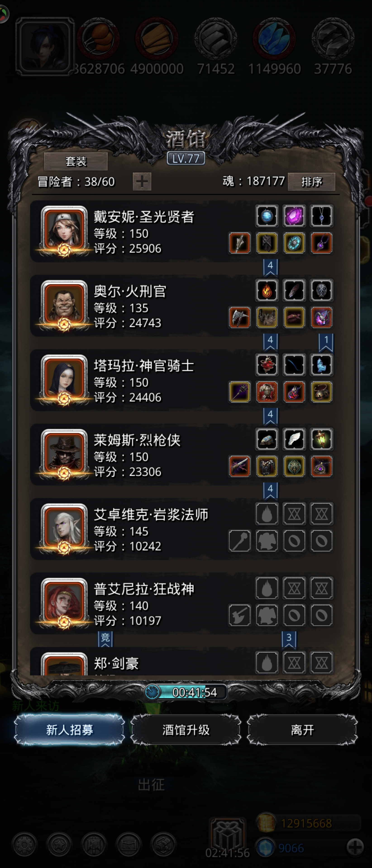Click the 离开 leave button

(x=302, y=730)
